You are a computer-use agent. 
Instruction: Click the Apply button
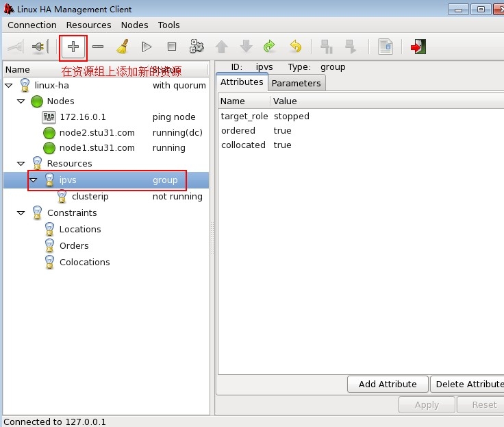(427, 405)
